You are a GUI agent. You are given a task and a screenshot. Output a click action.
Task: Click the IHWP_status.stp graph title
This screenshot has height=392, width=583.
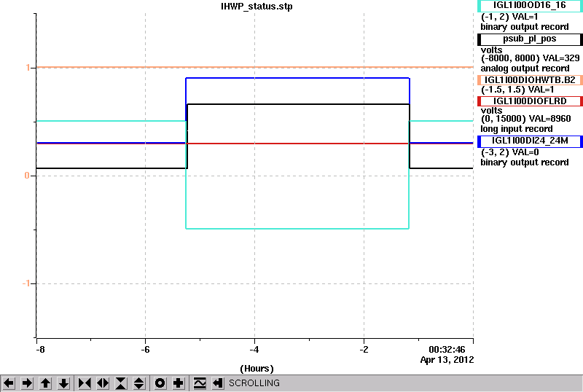tap(257, 7)
